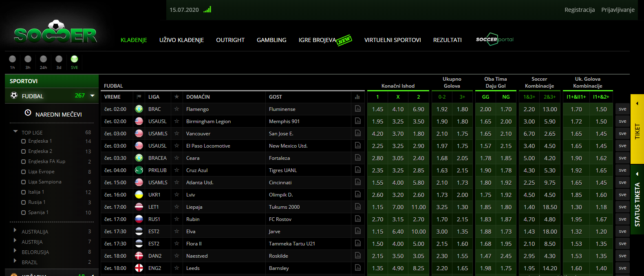The height and width of the screenshot is (276, 644).
Task: Expand the AUSTRALIJA country group
Action: 15,230
